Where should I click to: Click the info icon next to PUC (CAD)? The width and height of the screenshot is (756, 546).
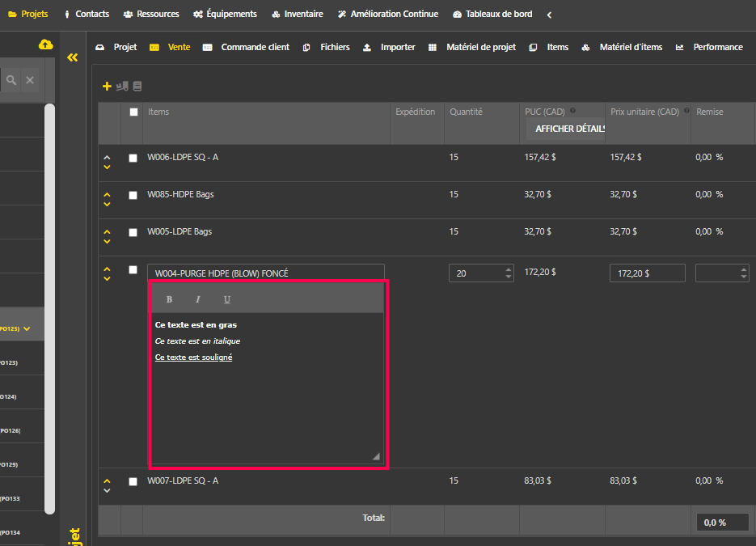(x=572, y=111)
